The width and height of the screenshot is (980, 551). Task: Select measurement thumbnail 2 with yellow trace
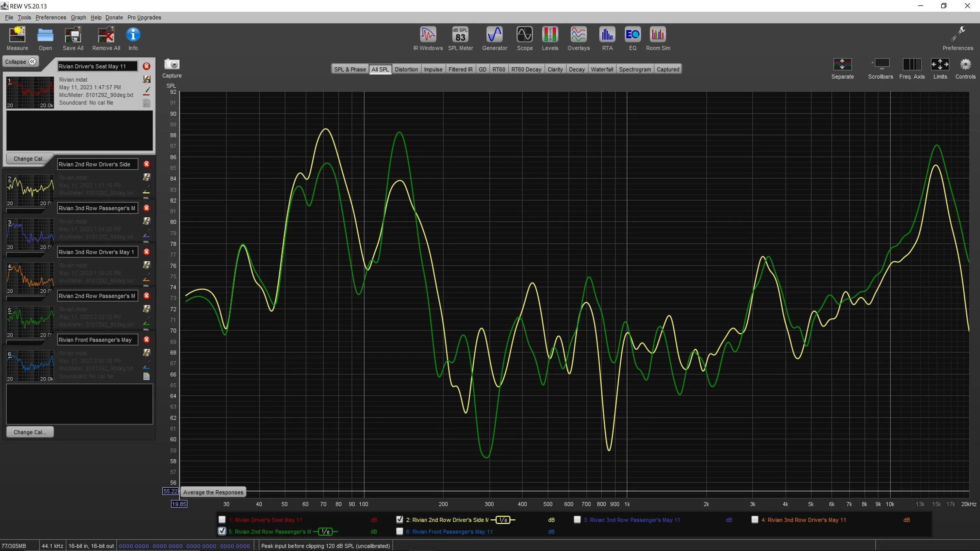(x=30, y=191)
